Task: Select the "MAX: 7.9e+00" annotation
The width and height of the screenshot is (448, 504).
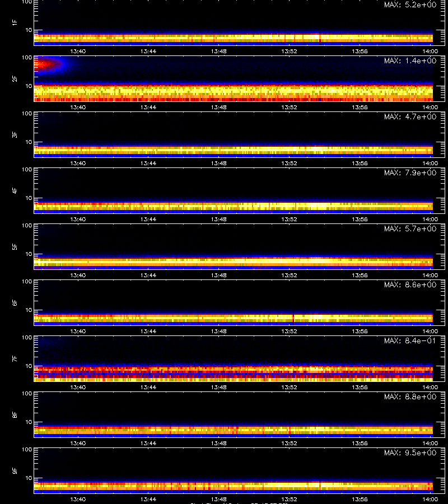Action: (x=410, y=173)
